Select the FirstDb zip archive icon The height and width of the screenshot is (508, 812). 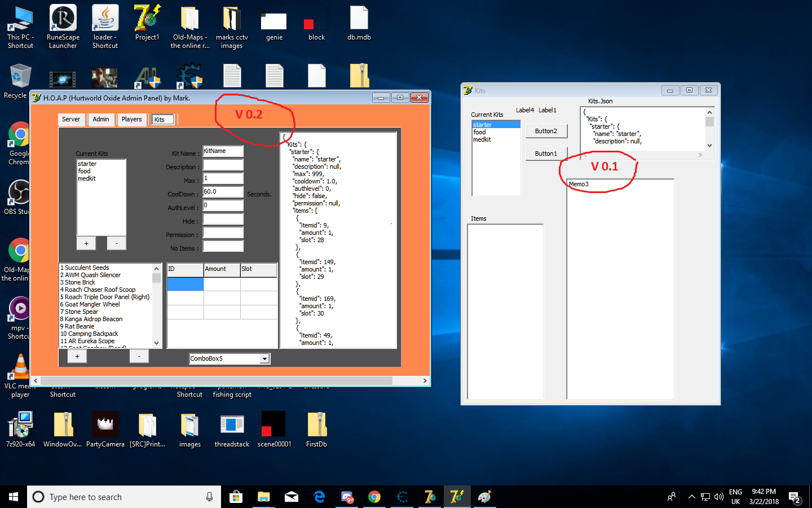pos(316,425)
